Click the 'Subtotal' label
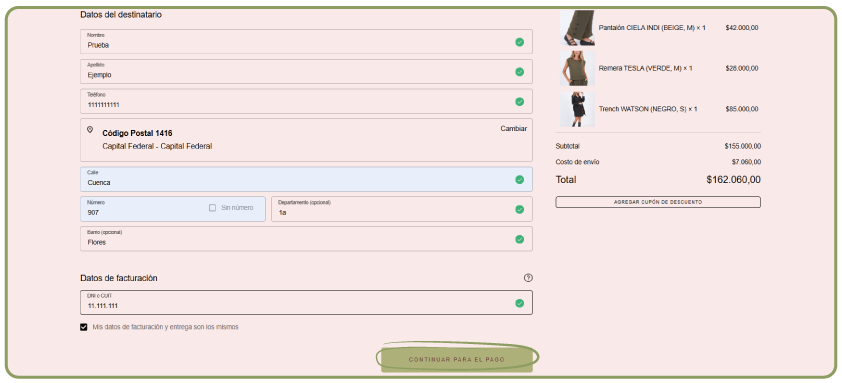Screen dimensions: 842x383 pos(568,146)
